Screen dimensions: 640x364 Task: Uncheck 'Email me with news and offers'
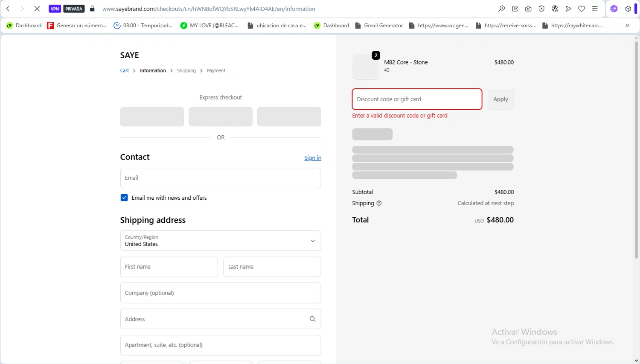[124, 198]
